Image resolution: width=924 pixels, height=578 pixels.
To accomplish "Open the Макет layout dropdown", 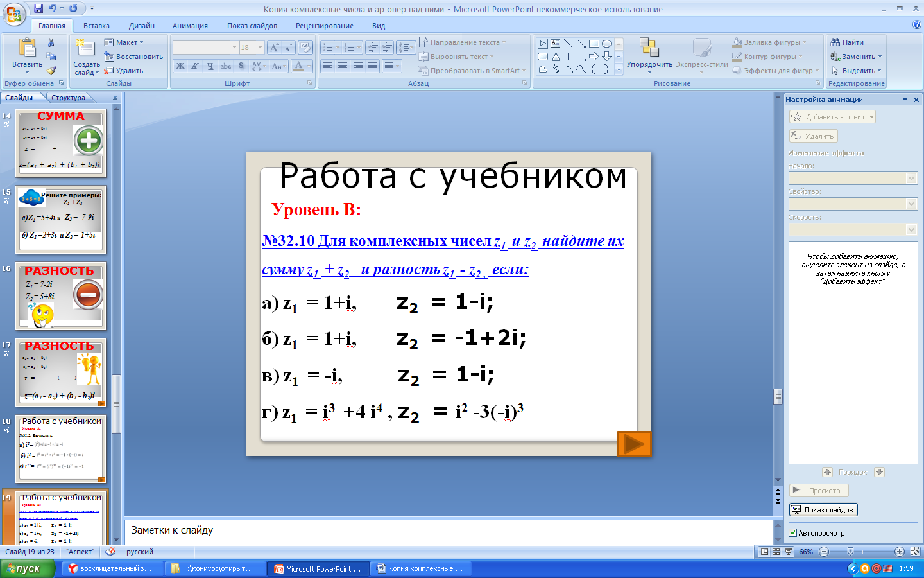I will [124, 42].
